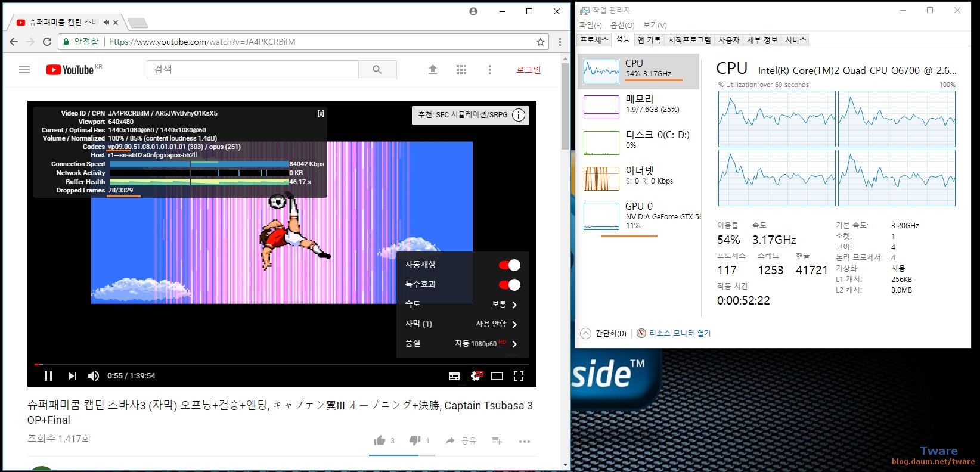The width and height of the screenshot is (980, 472).
Task: Select CPU in the performance sidebar
Action: pyautogui.click(x=638, y=72)
